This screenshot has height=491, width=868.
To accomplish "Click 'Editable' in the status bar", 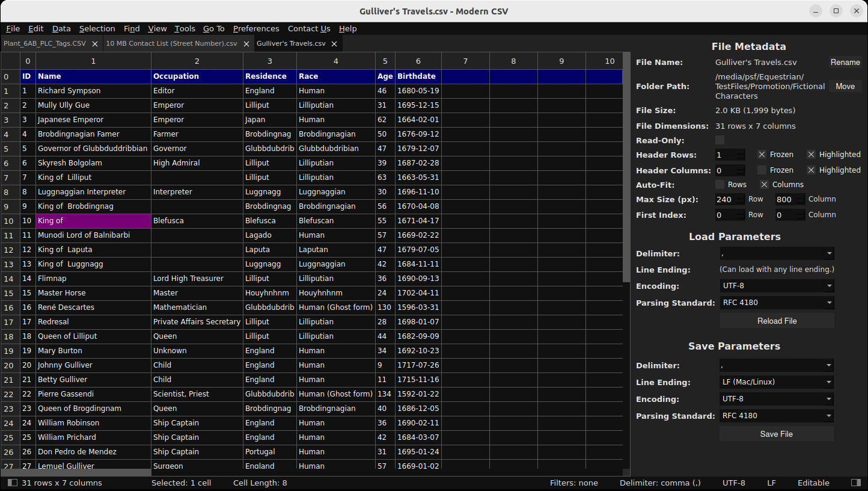I will (x=813, y=483).
